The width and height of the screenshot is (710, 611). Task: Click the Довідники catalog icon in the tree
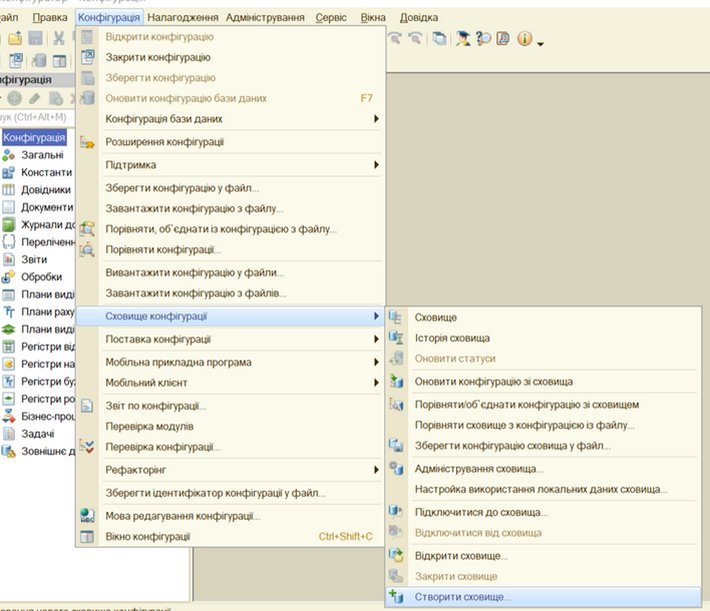(9, 190)
